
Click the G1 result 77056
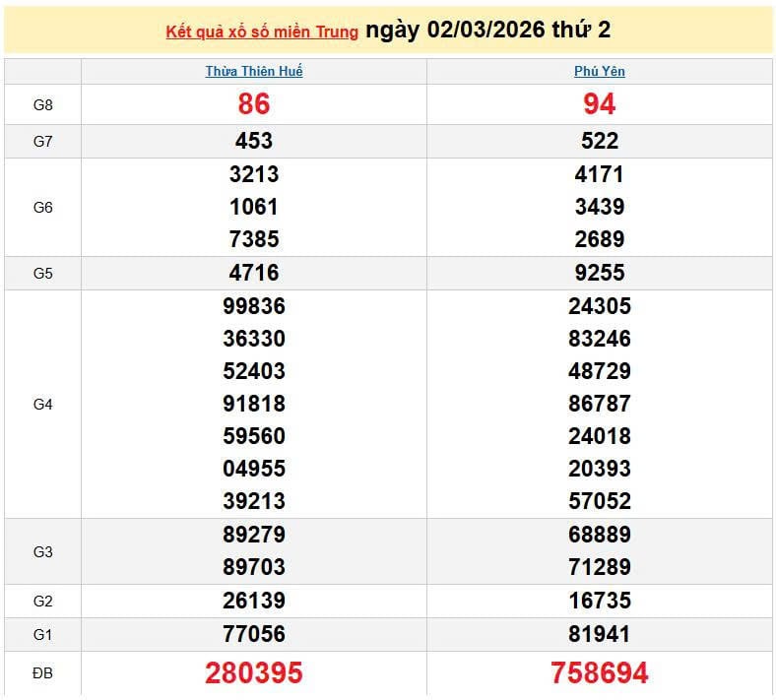pos(254,634)
